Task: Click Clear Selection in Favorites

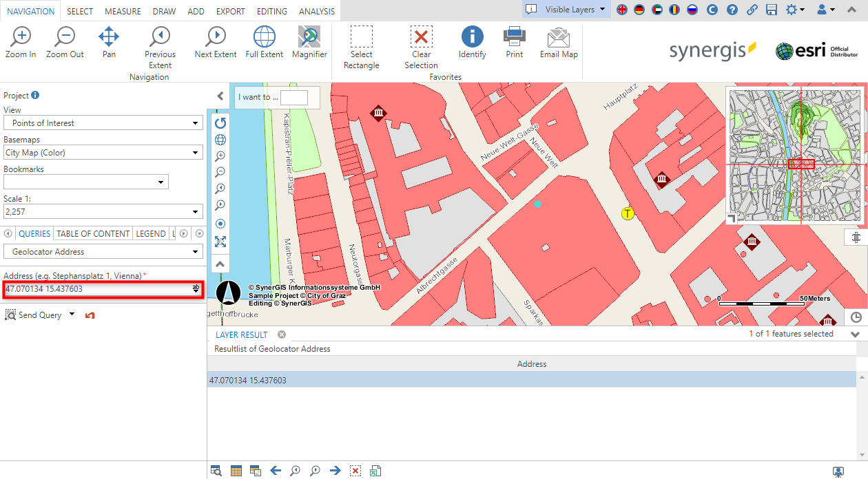Action: (x=421, y=45)
